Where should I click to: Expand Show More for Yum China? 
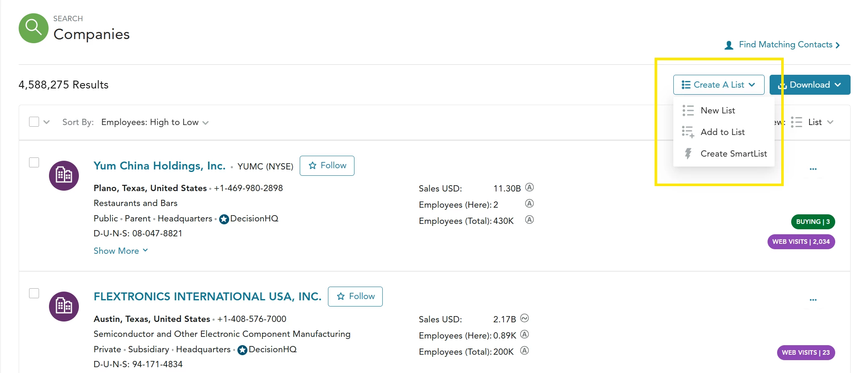click(x=121, y=251)
